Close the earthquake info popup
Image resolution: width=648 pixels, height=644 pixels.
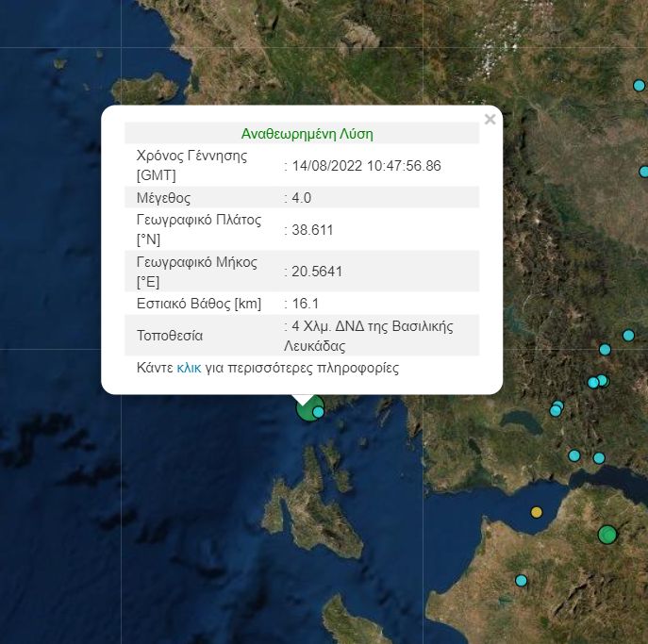coord(490,120)
